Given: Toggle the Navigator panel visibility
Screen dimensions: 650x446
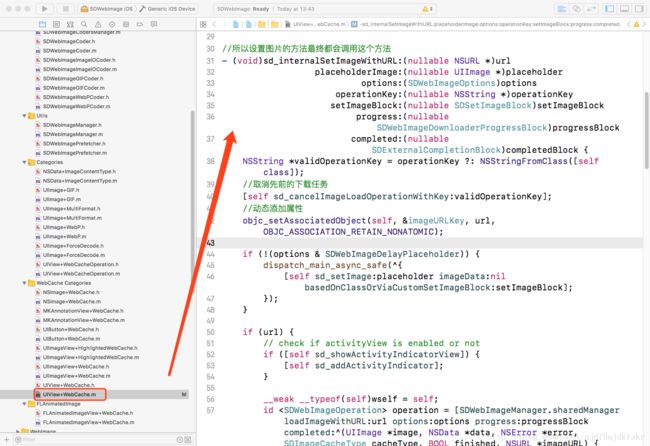Looking at the screenshot, I should point(610,9).
